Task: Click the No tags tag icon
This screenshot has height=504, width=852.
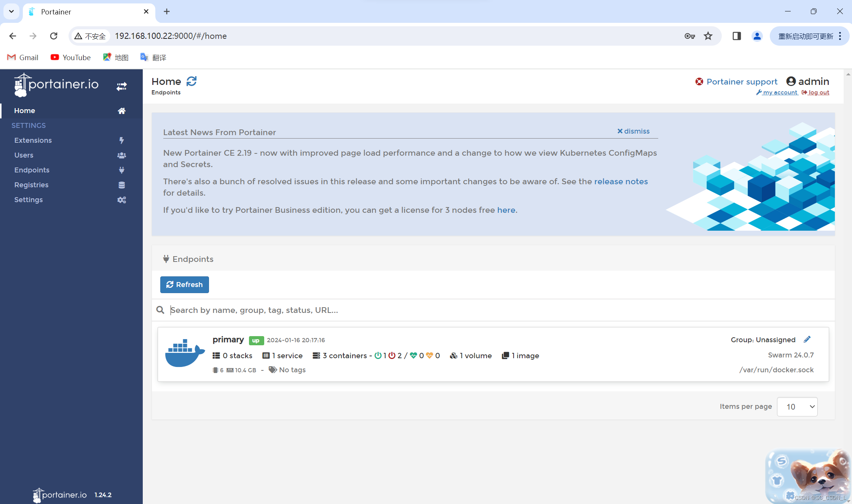Action: coord(273,370)
